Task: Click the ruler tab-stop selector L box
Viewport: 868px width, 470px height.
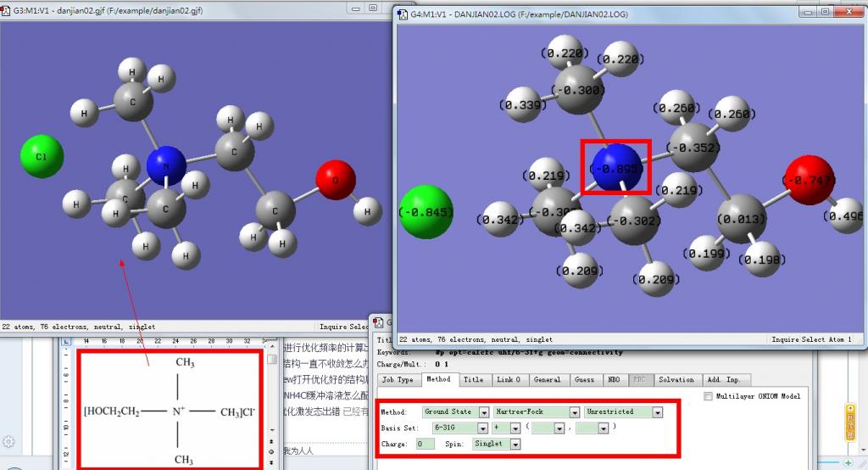Action: click(x=66, y=341)
